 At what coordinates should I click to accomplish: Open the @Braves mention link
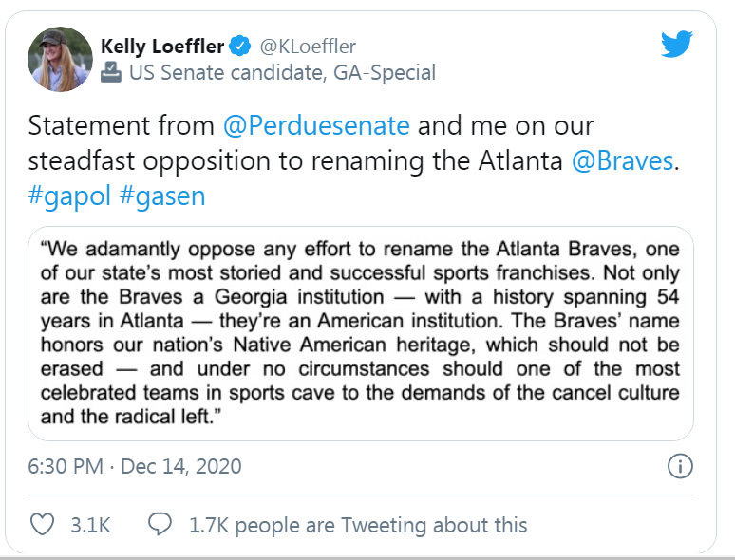(x=622, y=160)
